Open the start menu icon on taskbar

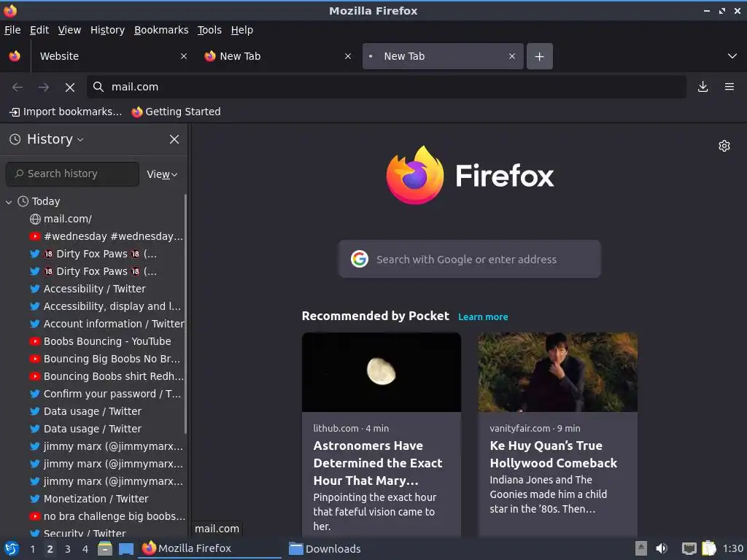pyautogui.click(x=12, y=548)
